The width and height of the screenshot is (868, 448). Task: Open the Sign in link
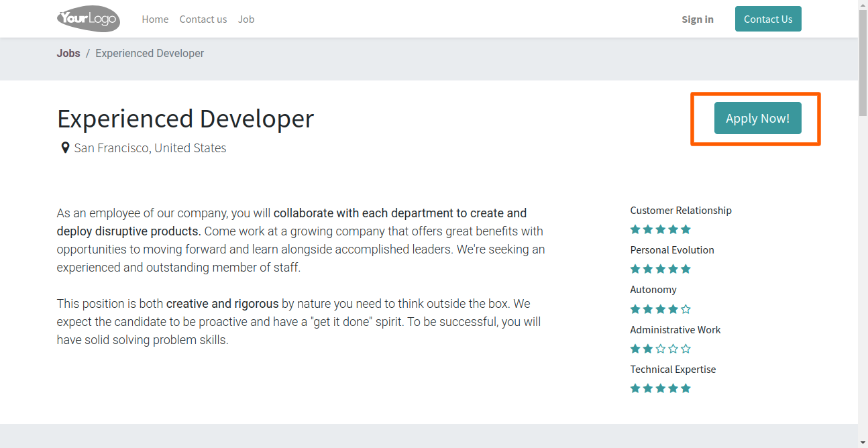point(698,19)
